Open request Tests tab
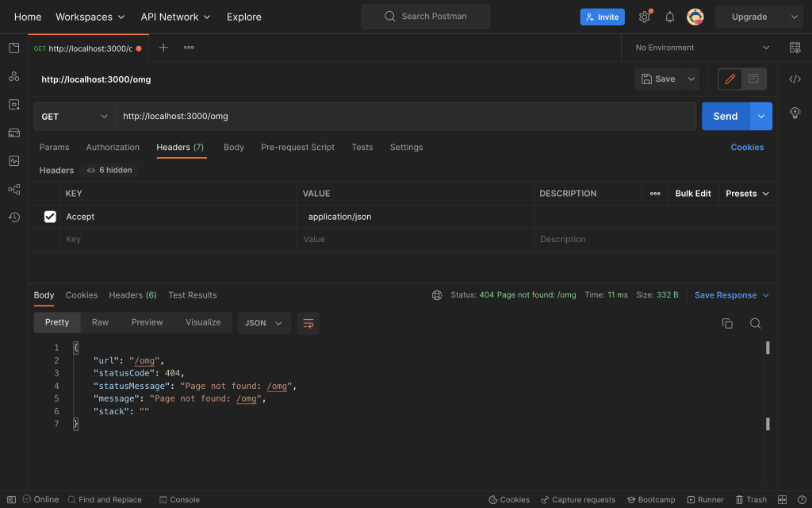This screenshot has width=812, height=508. [x=362, y=147]
